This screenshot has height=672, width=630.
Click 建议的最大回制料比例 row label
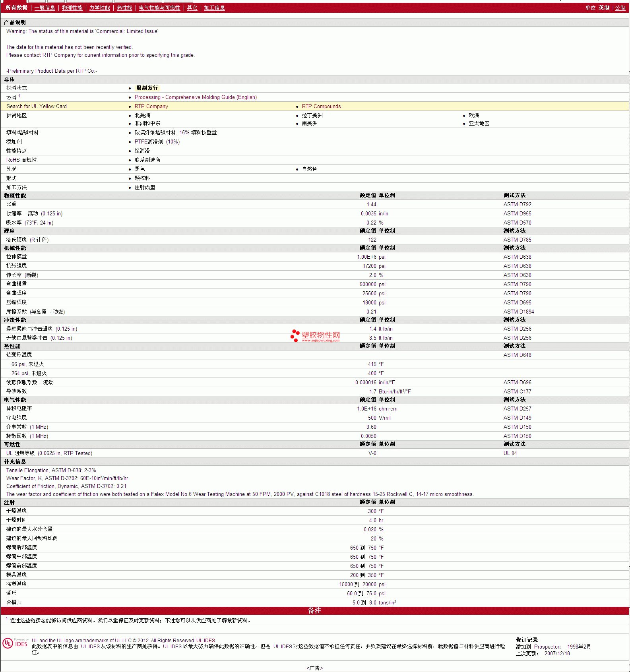pos(32,538)
